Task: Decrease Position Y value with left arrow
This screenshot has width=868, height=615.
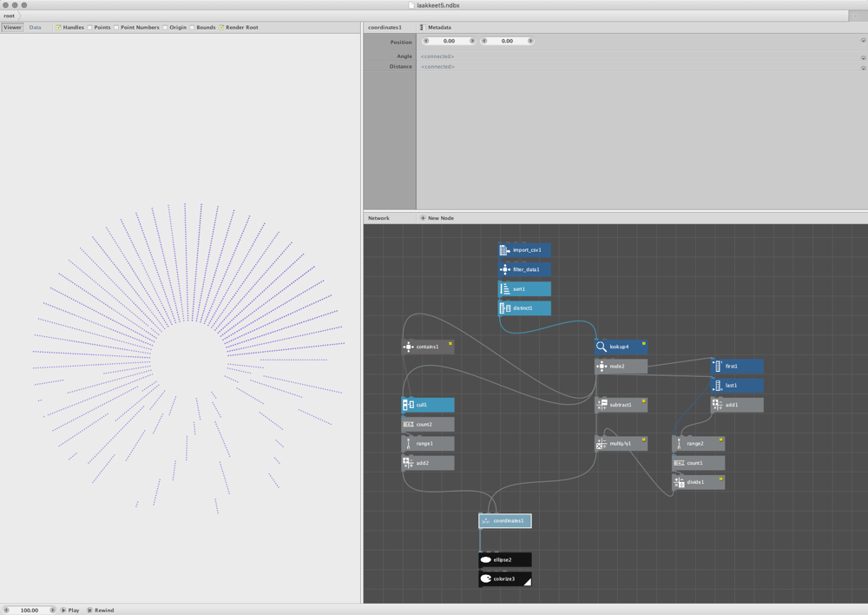Action: click(483, 41)
